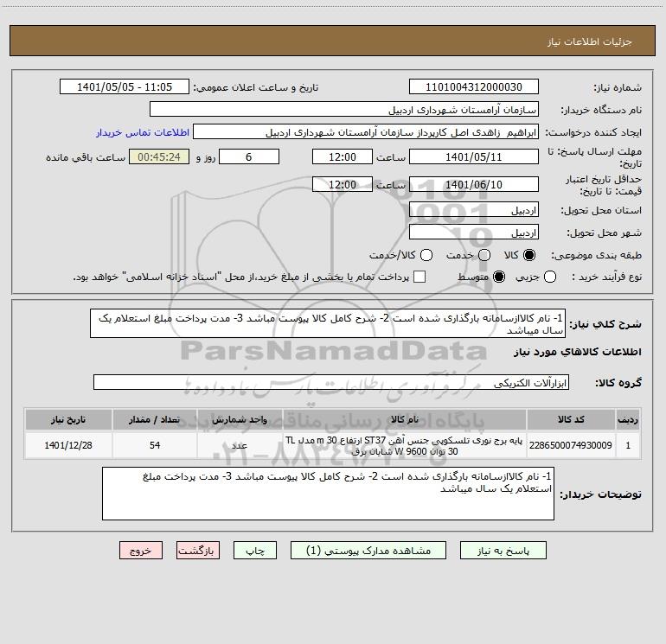This screenshot has height=644, width=666.
Task: Click the شماره نیاز label
Action: click(x=618, y=88)
